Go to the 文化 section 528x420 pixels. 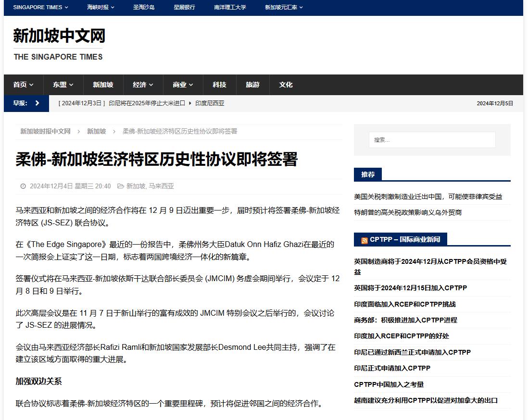(x=286, y=85)
